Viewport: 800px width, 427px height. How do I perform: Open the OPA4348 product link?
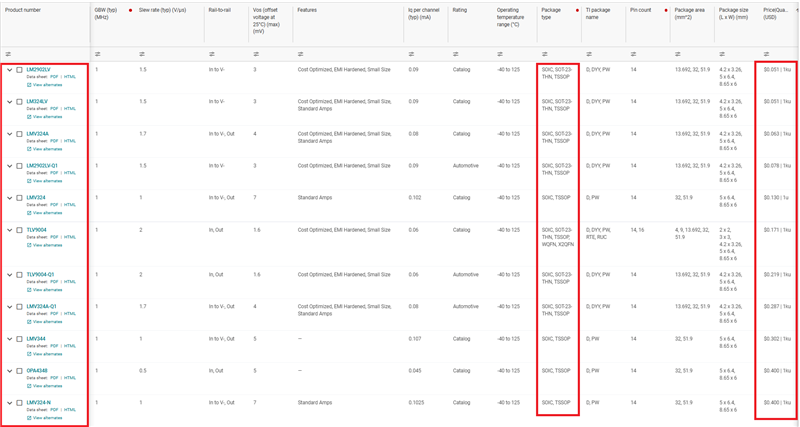pyautogui.click(x=37, y=370)
